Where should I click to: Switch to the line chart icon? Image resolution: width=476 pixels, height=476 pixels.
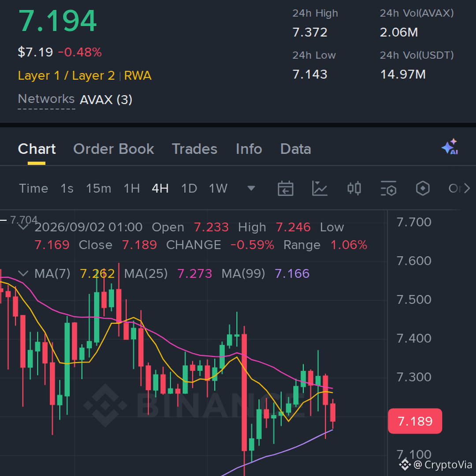pyautogui.click(x=320, y=189)
